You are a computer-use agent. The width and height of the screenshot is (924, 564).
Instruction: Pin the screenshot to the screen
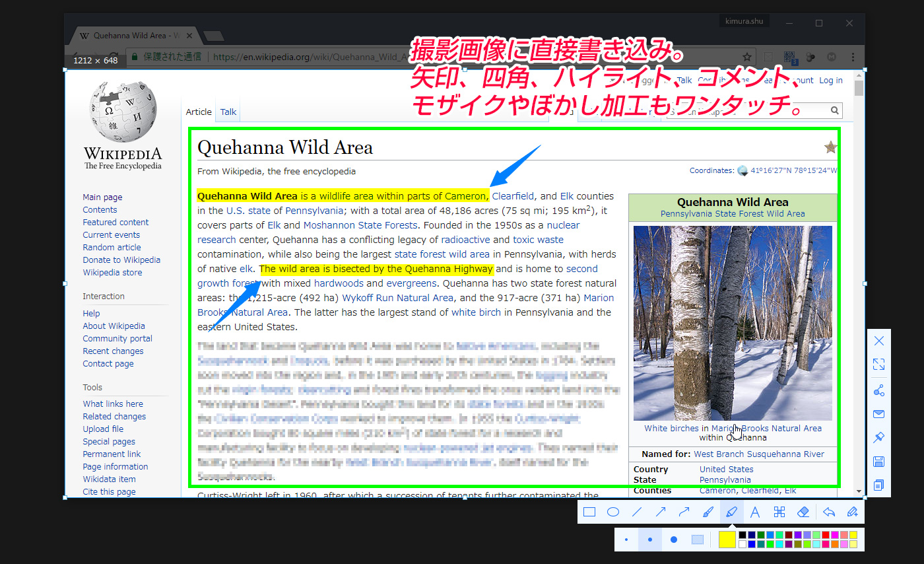(879, 437)
